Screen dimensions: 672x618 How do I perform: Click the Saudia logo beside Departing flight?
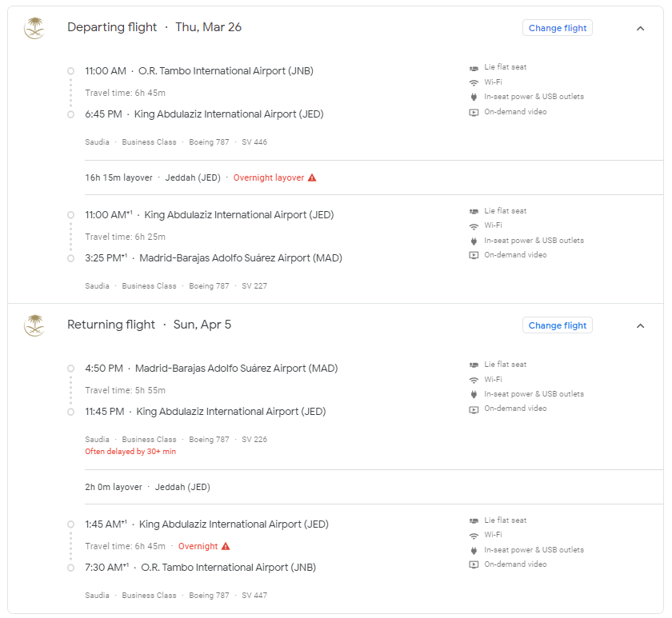coord(34,28)
